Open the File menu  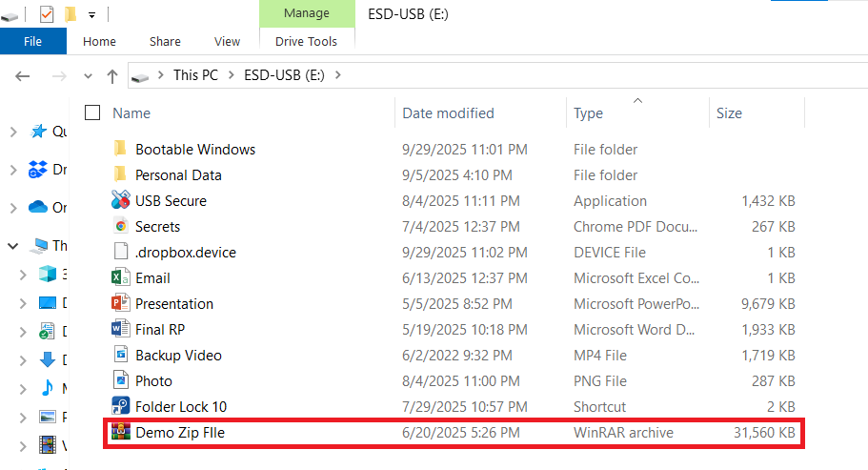pos(32,42)
